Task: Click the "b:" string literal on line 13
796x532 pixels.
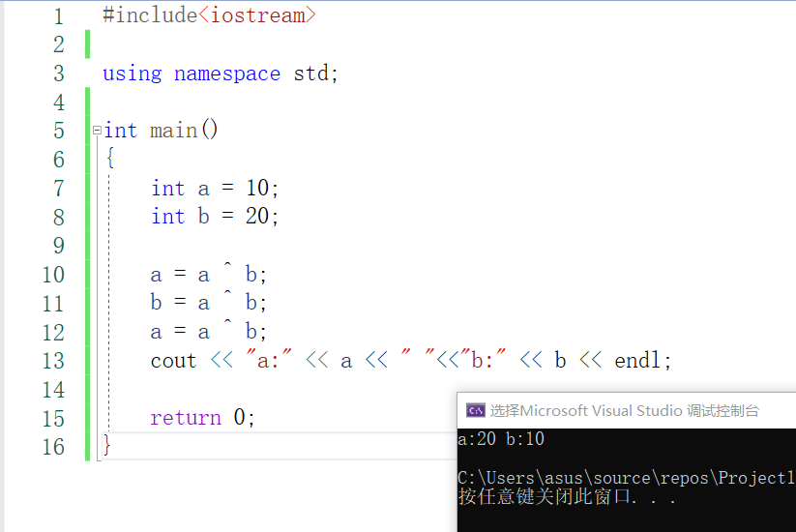Action: point(483,360)
